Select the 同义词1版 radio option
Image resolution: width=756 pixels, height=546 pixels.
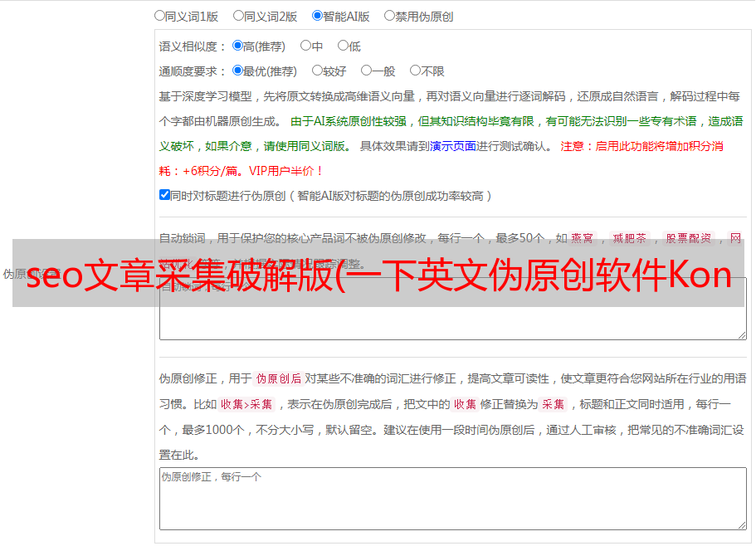pyautogui.click(x=159, y=16)
